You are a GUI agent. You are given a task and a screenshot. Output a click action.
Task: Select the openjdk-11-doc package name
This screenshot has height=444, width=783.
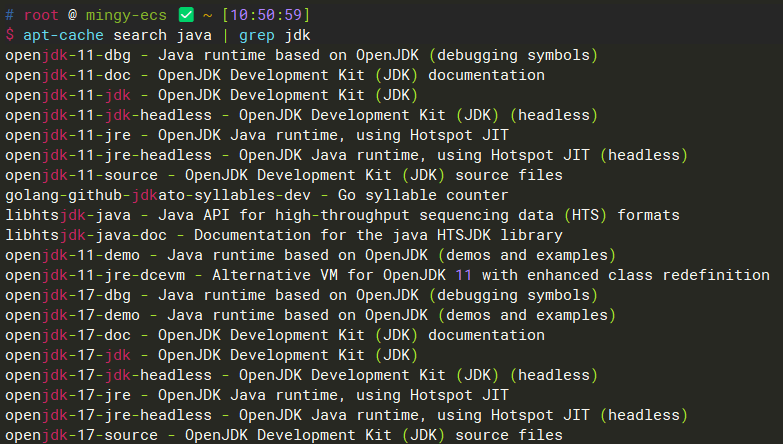(68, 75)
